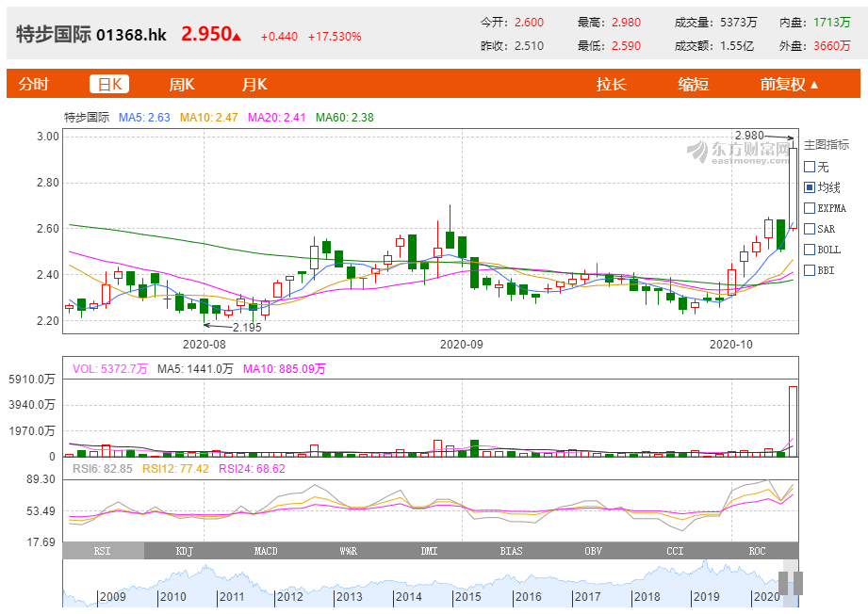868x614 pixels.
Task: Click the 2009 mark on the overview timeline
Action: (113, 597)
